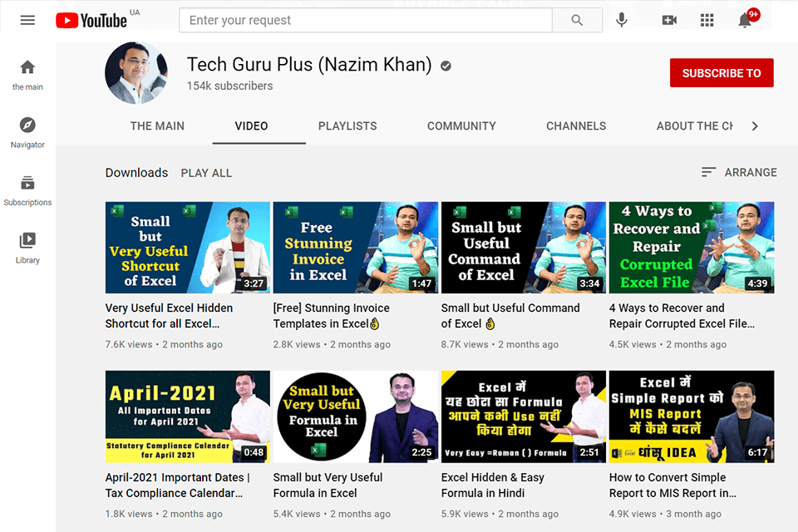This screenshot has width=798, height=532.
Task: Click the channel name Tech Guru Plus
Action: [x=309, y=65]
